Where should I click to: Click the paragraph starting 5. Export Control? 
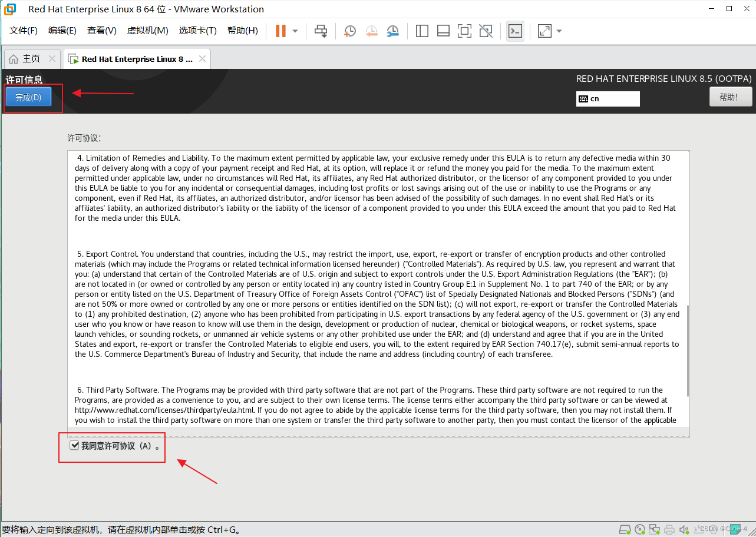(x=377, y=304)
